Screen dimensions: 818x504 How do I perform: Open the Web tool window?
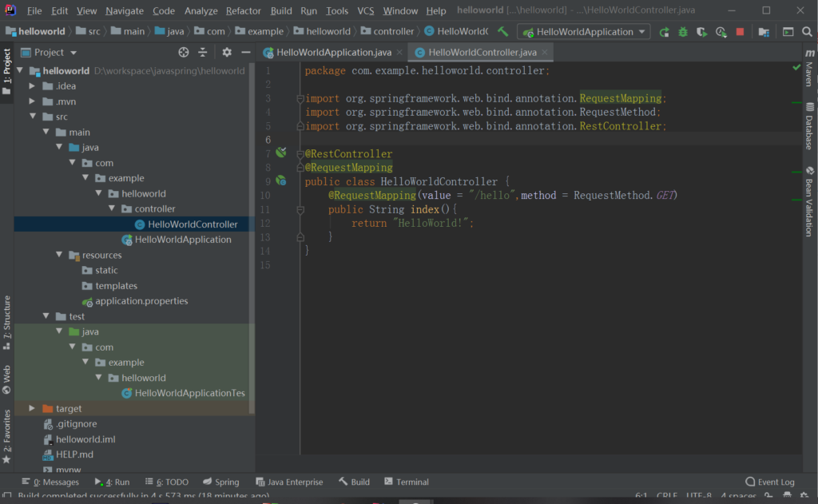point(6,379)
